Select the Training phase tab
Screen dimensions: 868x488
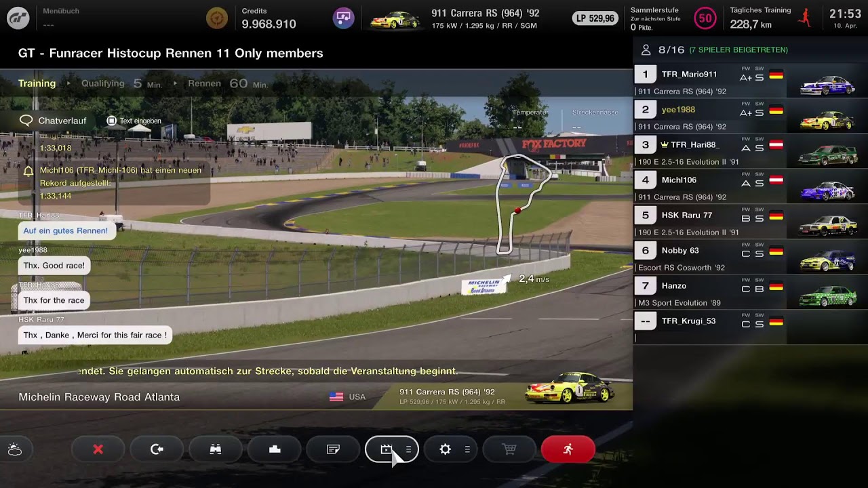tap(37, 83)
